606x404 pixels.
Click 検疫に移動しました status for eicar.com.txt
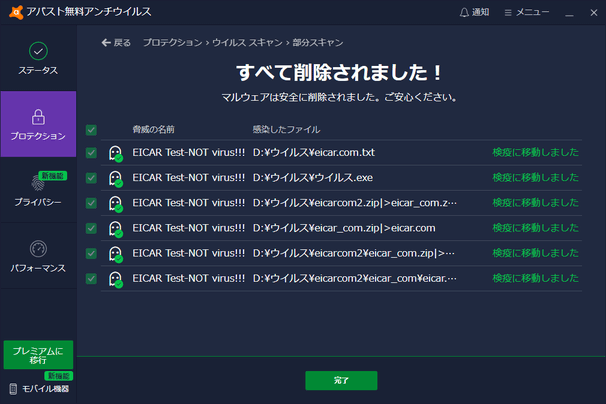535,153
